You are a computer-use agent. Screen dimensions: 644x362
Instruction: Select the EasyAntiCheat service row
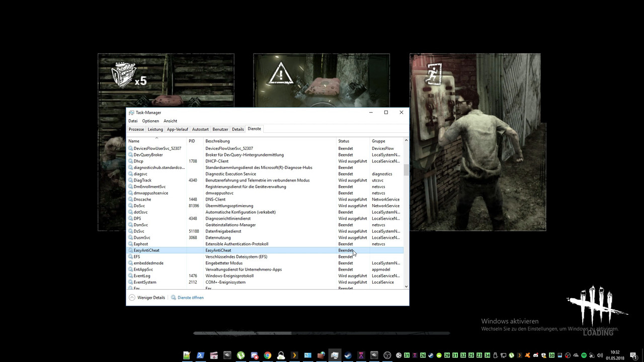click(265, 250)
